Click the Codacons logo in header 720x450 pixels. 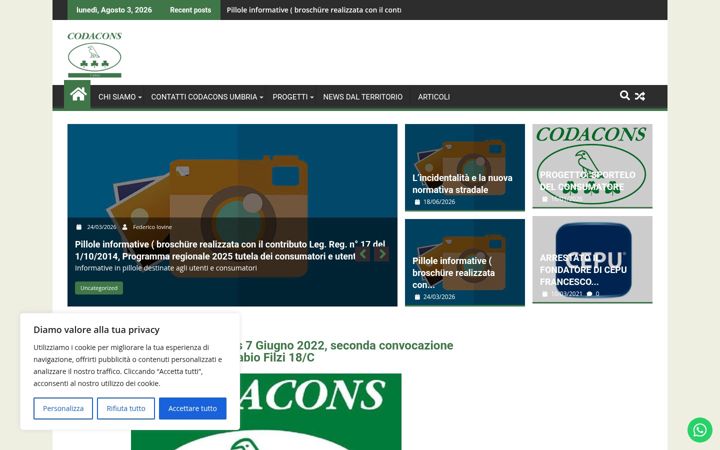click(x=95, y=54)
